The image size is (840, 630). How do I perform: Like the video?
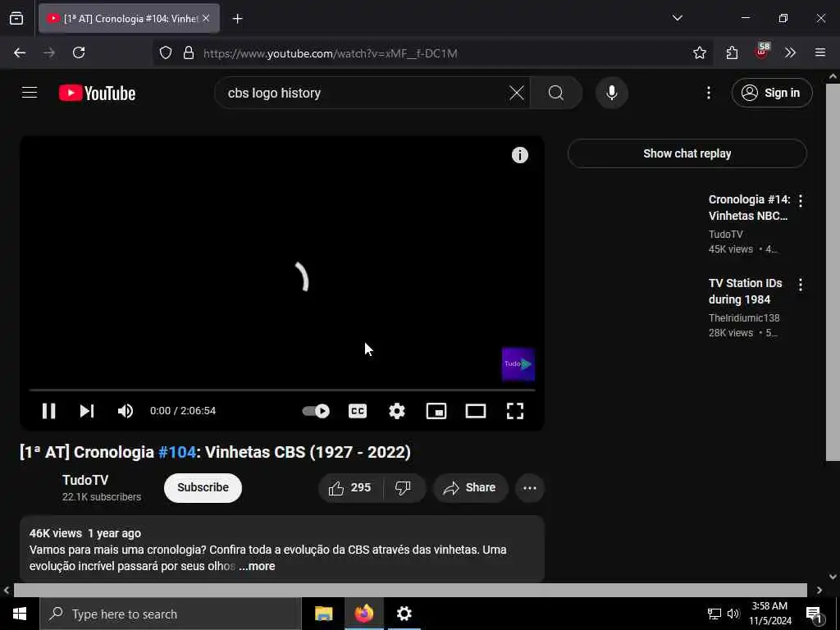pos(350,487)
